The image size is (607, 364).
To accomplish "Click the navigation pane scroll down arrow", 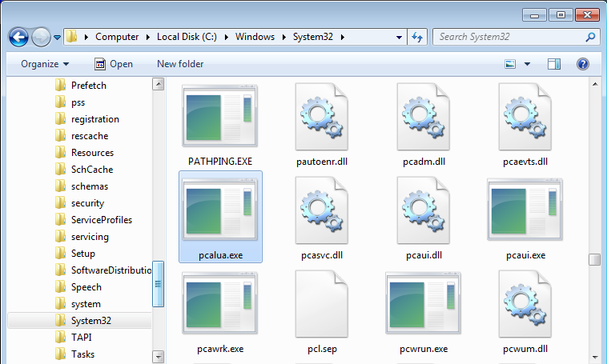I will pyautogui.click(x=158, y=356).
